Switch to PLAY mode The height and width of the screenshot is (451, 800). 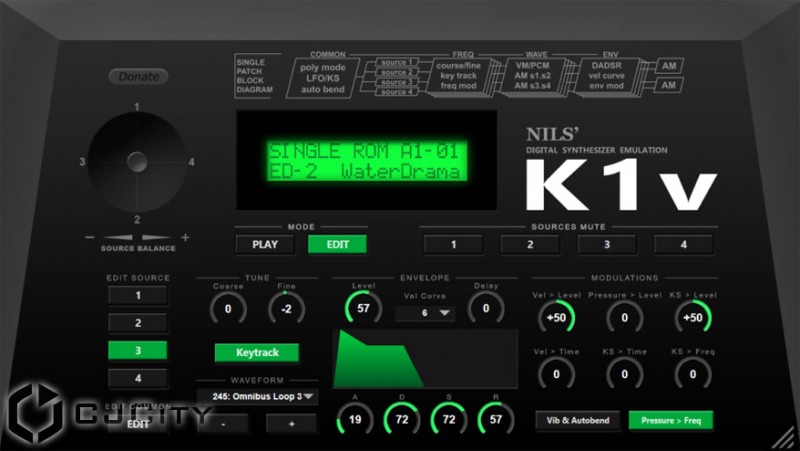265,244
